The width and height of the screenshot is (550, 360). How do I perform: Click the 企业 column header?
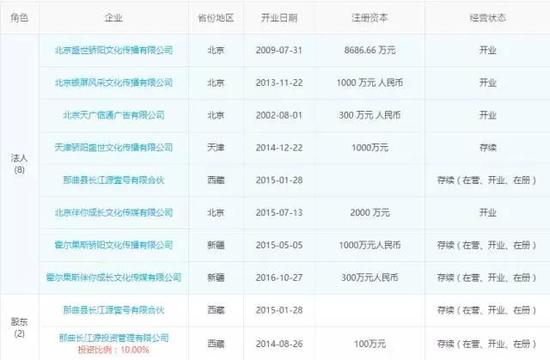[x=114, y=18]
